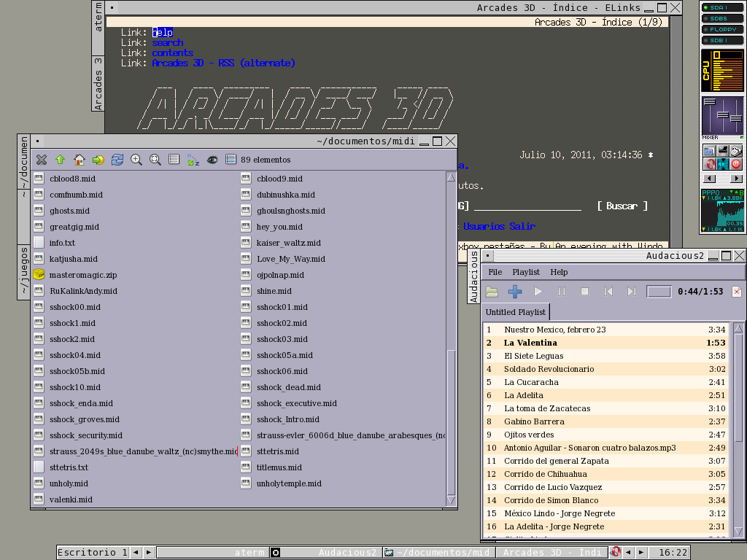Click the red X icon beside the time display
Screen dimensions: 747x560
[x=737, y=292]
